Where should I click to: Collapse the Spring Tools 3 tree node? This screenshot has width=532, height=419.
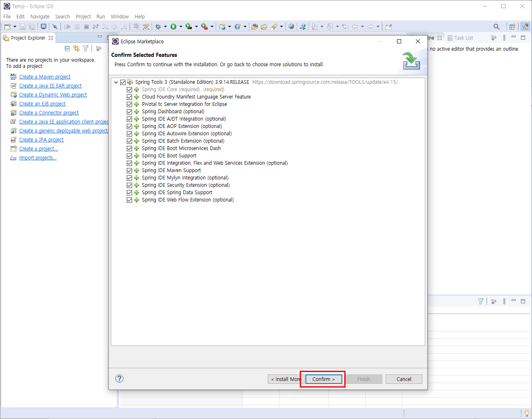coord(116,82)
